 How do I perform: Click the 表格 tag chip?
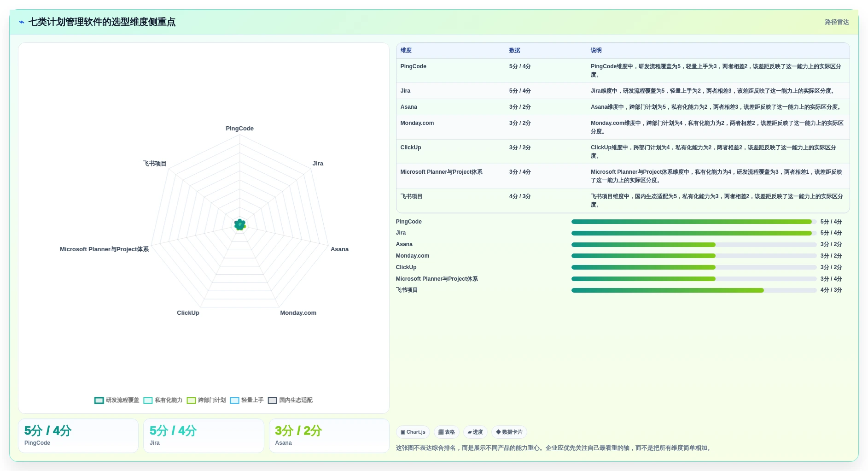click(x=447, y=432)
